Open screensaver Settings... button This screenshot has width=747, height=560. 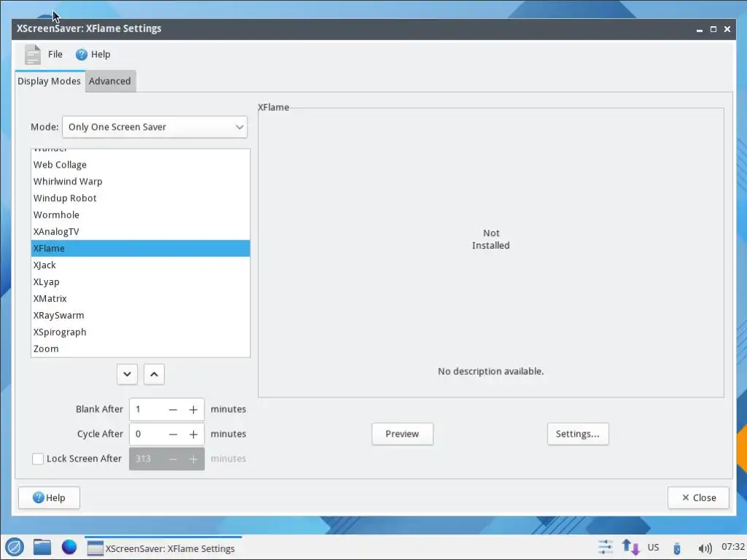pos(578,434)
